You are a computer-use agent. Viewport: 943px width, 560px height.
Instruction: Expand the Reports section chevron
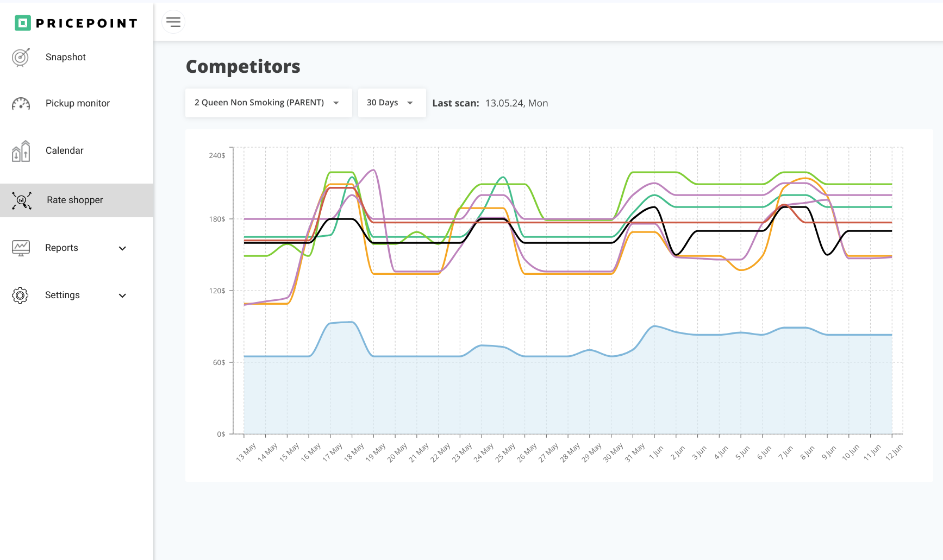click(x=123, y=248)
